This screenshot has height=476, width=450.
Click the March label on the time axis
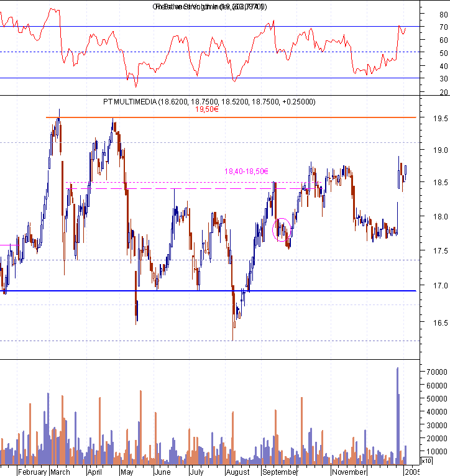point(60,472)
